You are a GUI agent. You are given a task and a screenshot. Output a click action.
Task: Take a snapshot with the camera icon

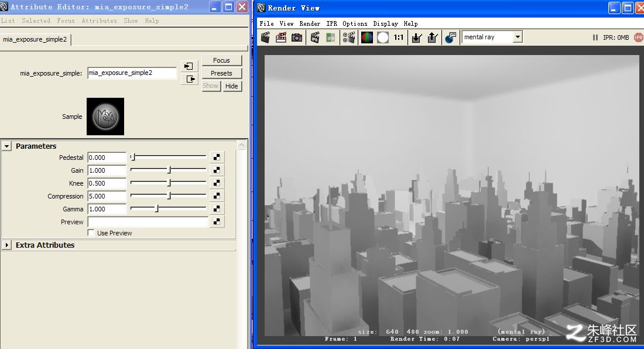(x=297, y=37)
